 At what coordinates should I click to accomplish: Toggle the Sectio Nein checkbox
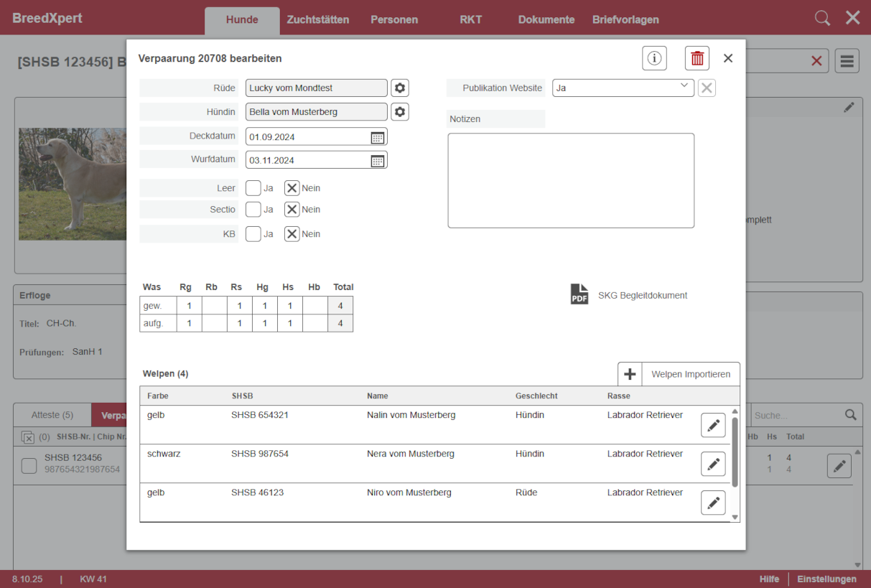[x=292, y=210]
